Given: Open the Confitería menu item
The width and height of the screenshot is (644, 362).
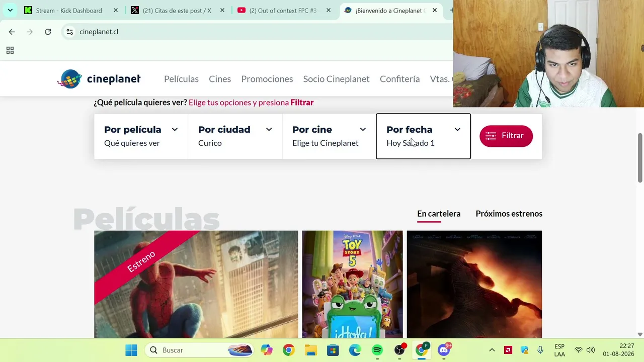Looking at the screenshot, I should pyautogui.click(x=399, y=79).
